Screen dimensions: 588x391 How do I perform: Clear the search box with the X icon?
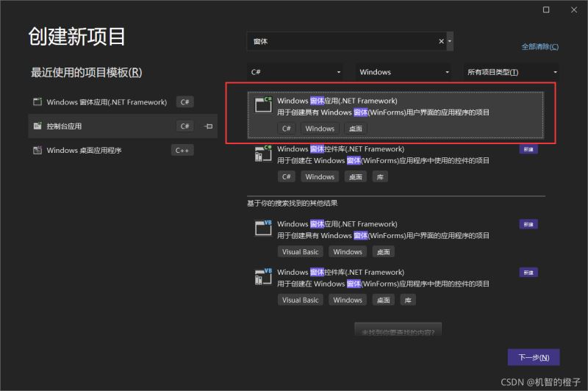coord(442,41)
